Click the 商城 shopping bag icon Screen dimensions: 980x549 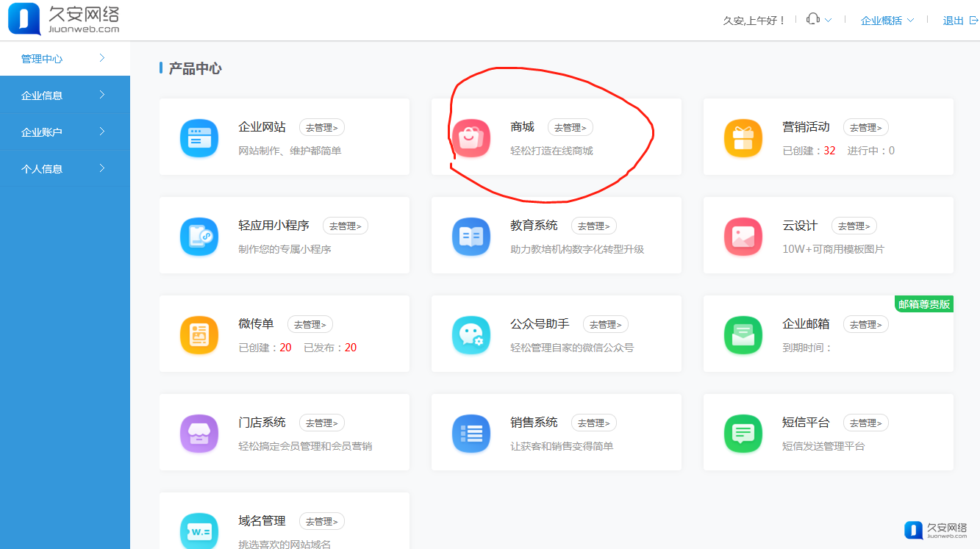point(471,137)
